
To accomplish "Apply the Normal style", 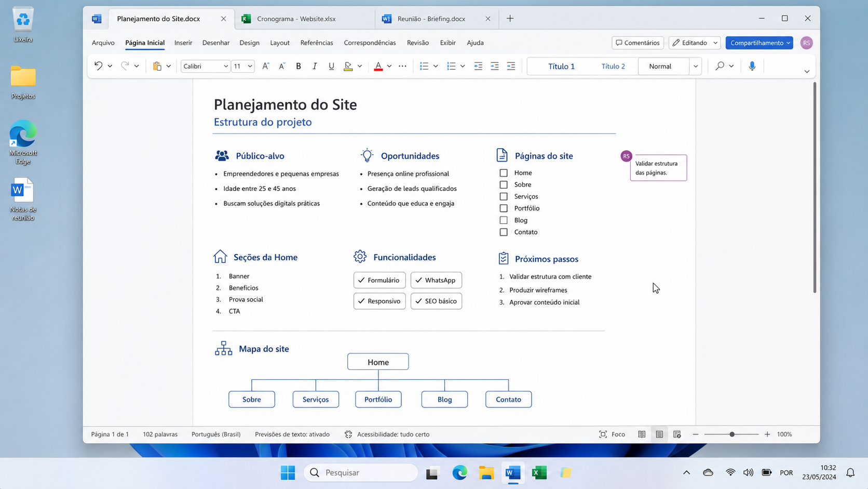I will [x=663, y=67].
